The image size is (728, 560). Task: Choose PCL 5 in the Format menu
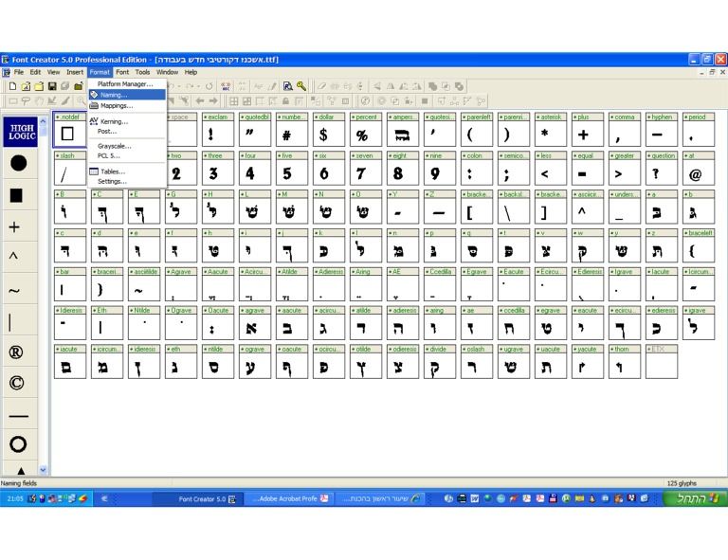click(127, 156)
